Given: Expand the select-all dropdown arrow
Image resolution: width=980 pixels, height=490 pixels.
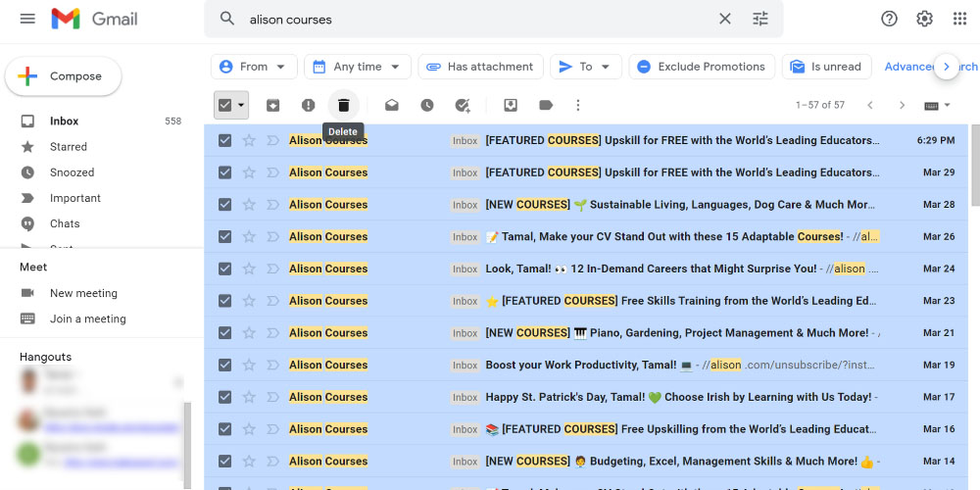Looking at the screenshot, I should (x=241, y=105).
